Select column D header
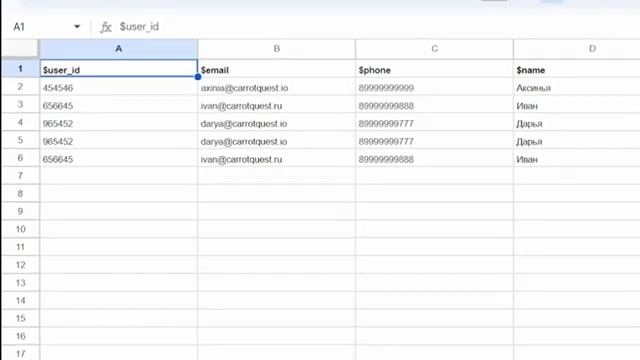Screen dimensions: 640x360 (577, 49)
